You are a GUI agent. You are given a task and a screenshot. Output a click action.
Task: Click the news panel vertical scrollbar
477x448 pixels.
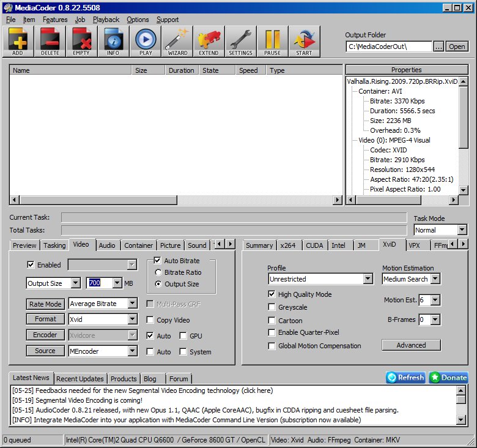point(461,405)
